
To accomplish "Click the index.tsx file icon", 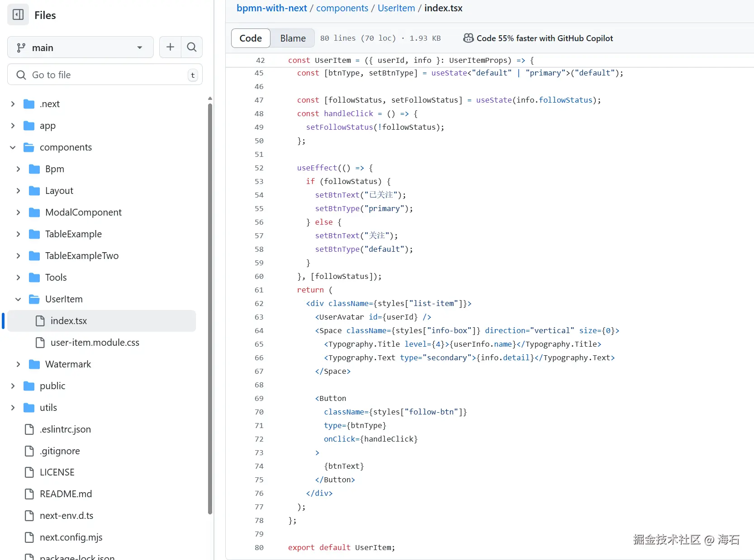I will tap(40, 321).
